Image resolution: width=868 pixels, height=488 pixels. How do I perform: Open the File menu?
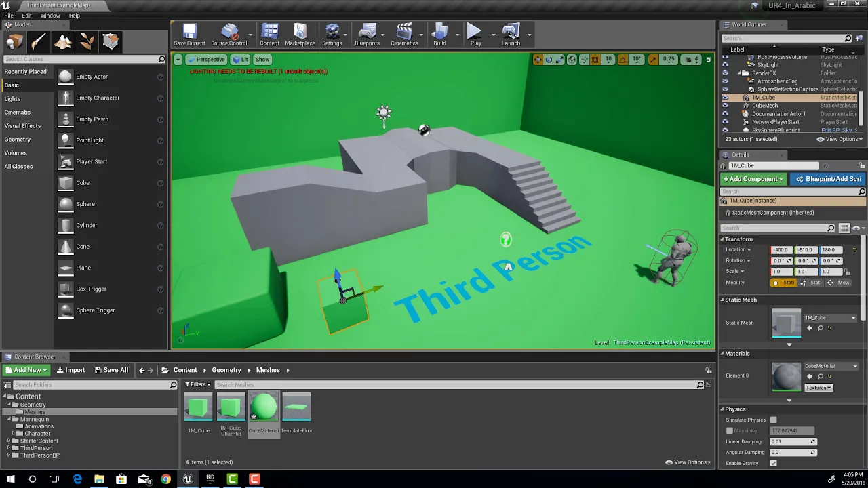point(9,16)
